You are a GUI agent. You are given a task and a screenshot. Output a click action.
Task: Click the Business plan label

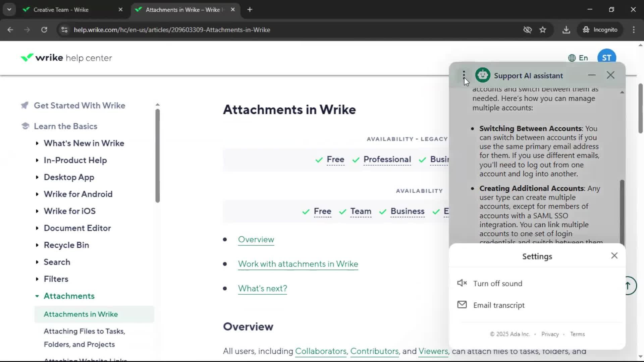407,212
